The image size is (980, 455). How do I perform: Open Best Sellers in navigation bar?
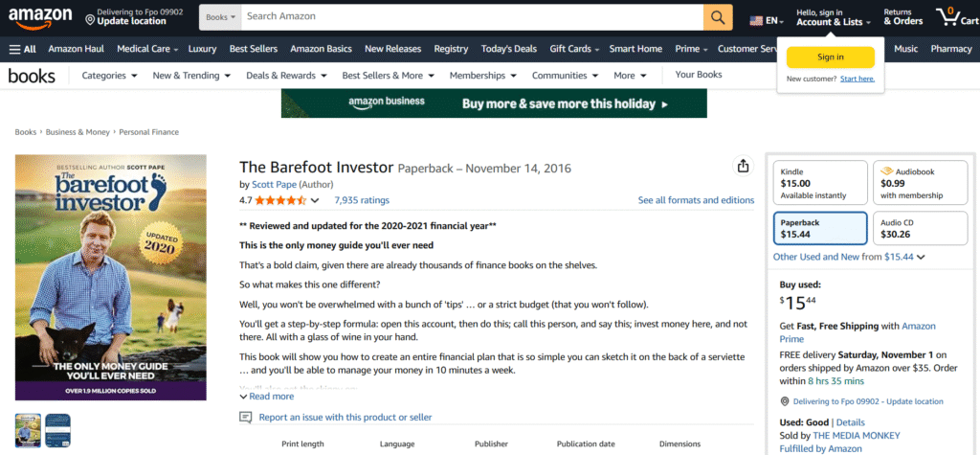tap(253, 49)
